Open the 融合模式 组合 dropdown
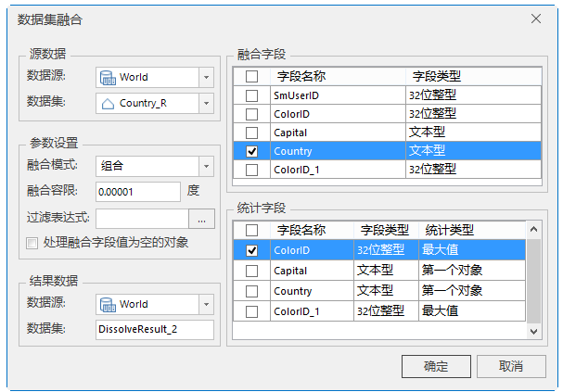 click(207, 167)
